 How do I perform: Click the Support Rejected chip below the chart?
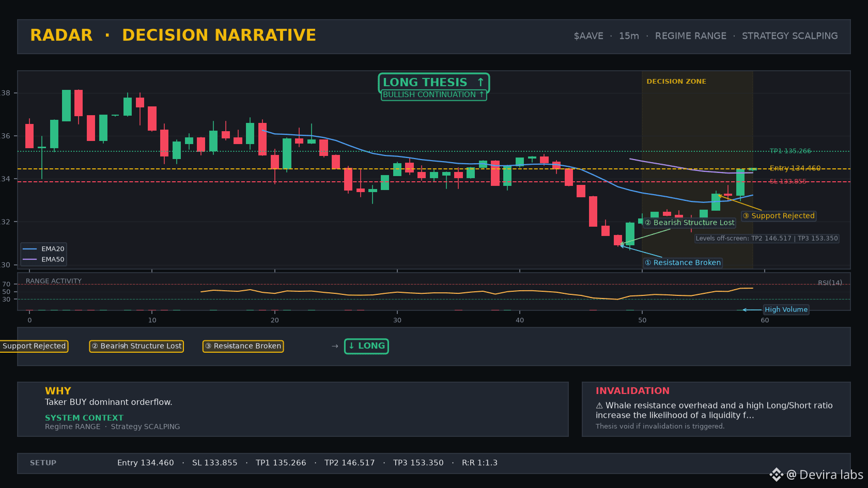(34, 346)
